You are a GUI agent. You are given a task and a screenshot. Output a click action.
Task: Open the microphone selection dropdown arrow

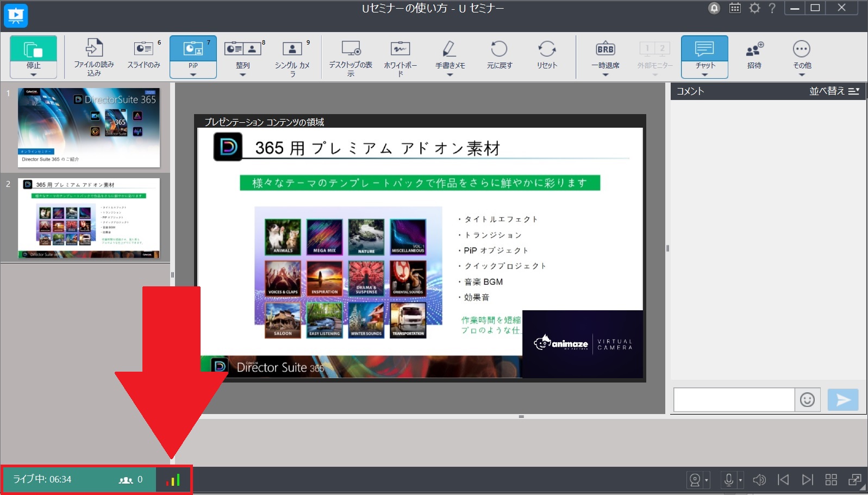click(x=740, y=480)
